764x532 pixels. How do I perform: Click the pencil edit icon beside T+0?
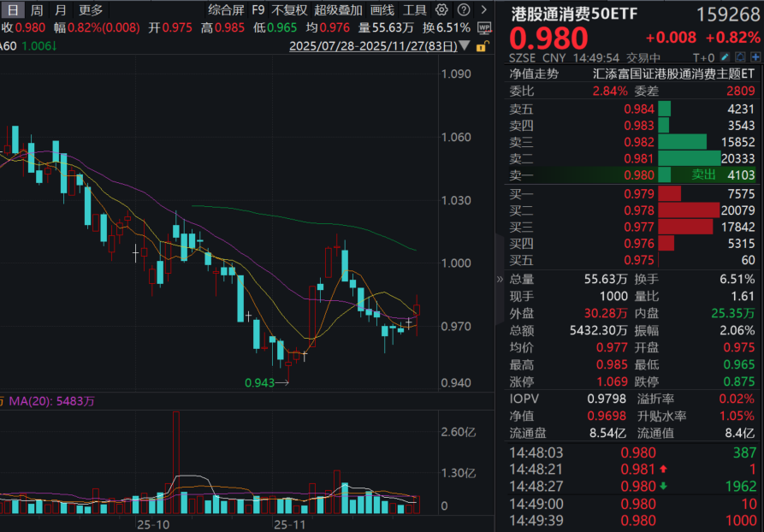(x=724, y=56)
